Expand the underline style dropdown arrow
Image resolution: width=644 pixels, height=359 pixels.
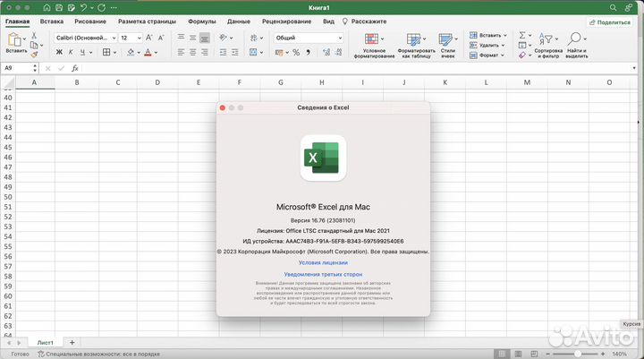90,53
